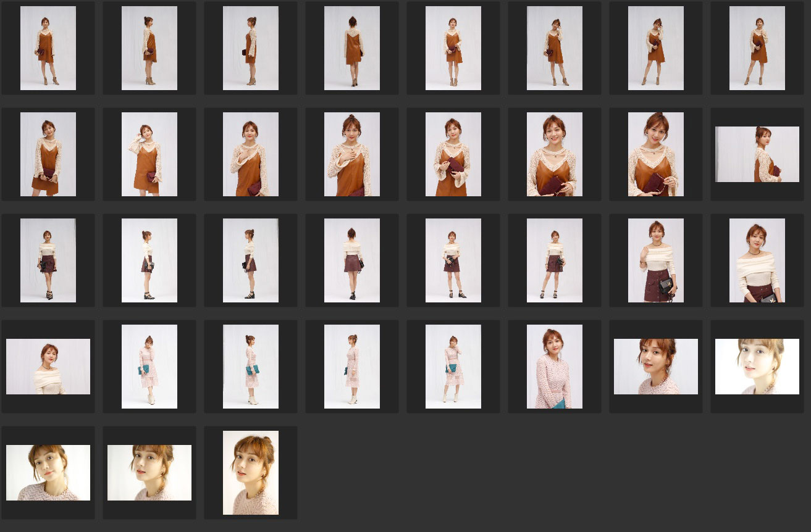
Task: Open brown dress photo with raised bell sleeve
Action: (x=149, y=154)
